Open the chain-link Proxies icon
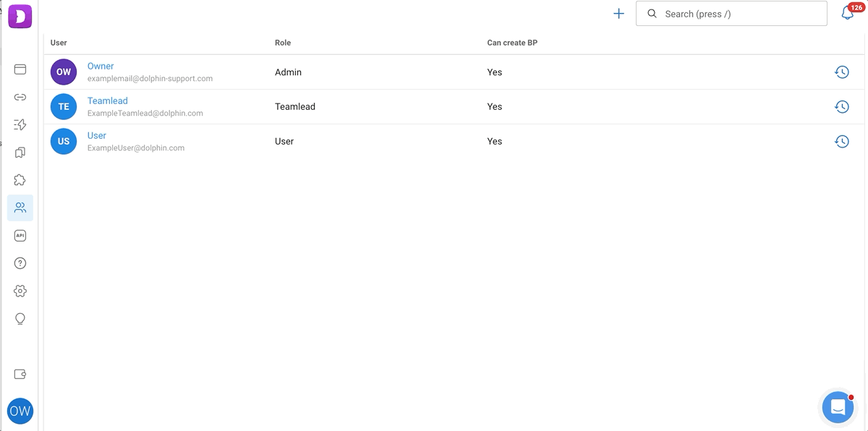 (x=20, y=97)
